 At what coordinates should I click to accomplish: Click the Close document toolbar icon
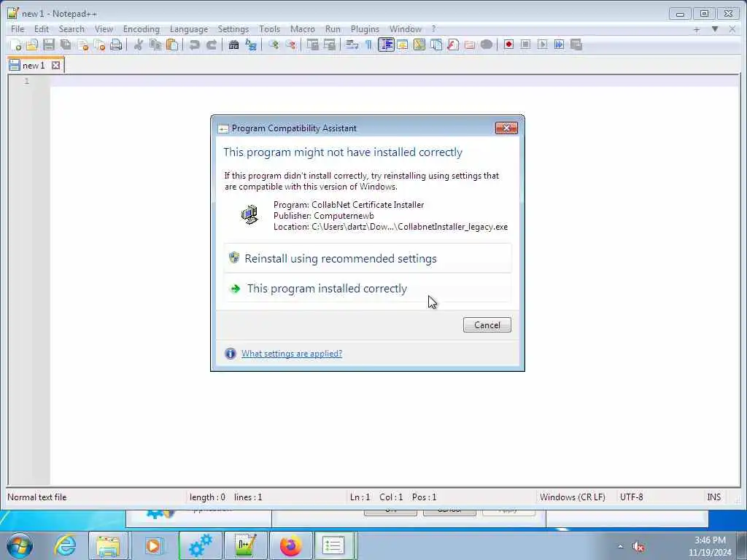point(83,44)
